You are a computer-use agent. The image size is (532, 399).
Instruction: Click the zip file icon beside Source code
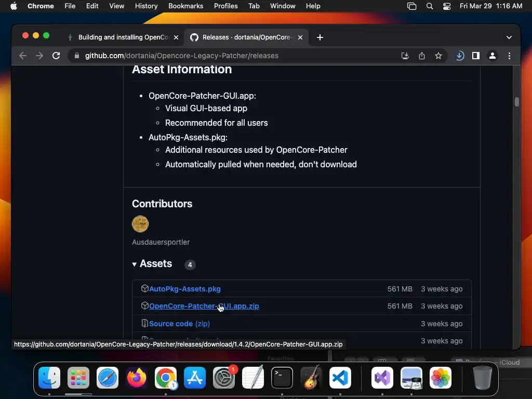pos(144,323)
